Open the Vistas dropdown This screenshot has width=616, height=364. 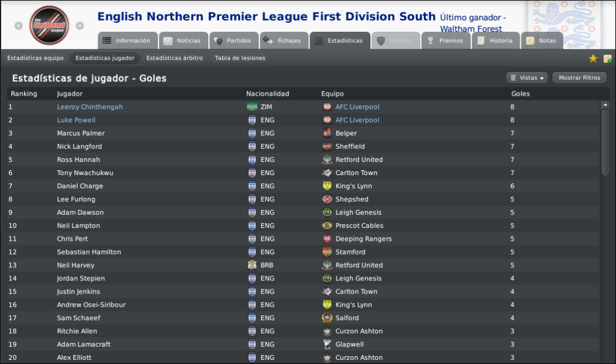[527, 78]
